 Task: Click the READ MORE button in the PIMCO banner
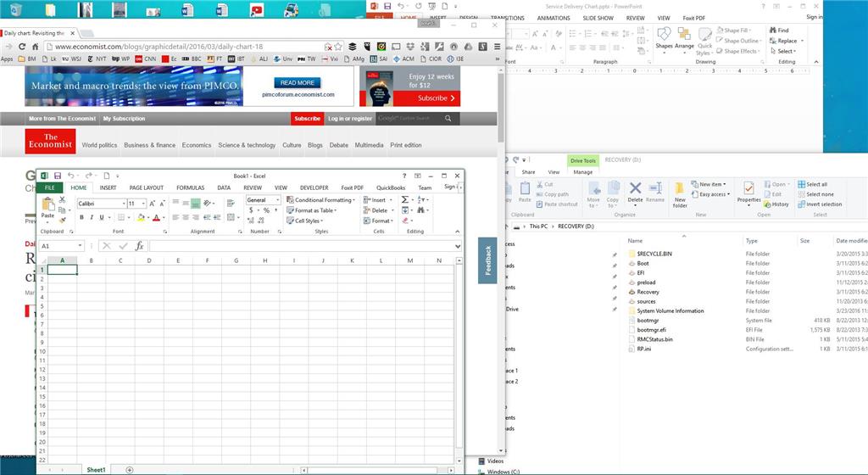(x=298, y=82)
